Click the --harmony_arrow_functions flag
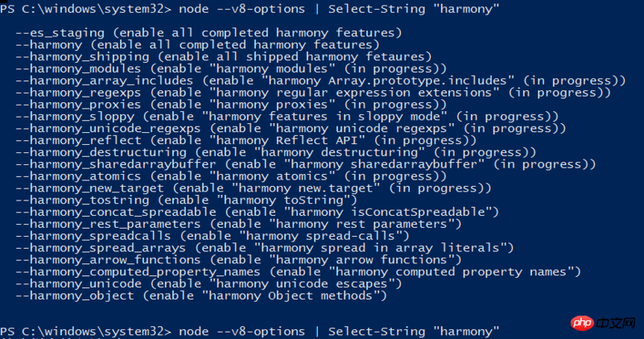Image resolution: width=644 pixels, height=339 pixels. pyautogui.click(x=108, y=259)
